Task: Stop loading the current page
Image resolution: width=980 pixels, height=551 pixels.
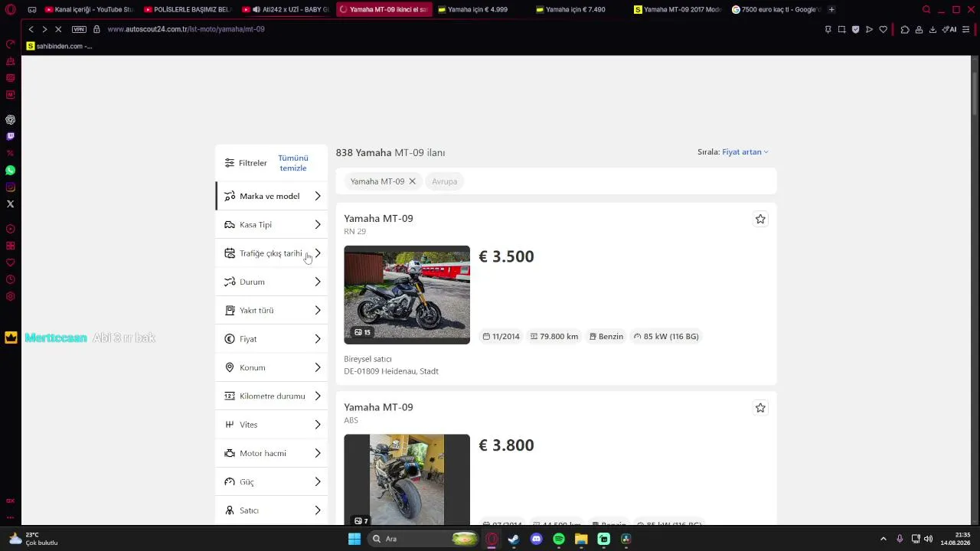Action: coord(59,29)
